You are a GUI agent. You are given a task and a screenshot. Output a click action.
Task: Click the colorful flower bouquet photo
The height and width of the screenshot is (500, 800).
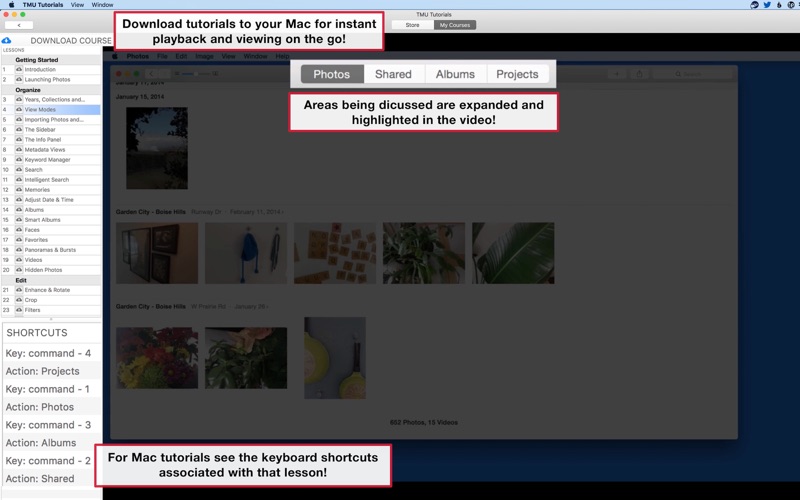coord(157,358)
